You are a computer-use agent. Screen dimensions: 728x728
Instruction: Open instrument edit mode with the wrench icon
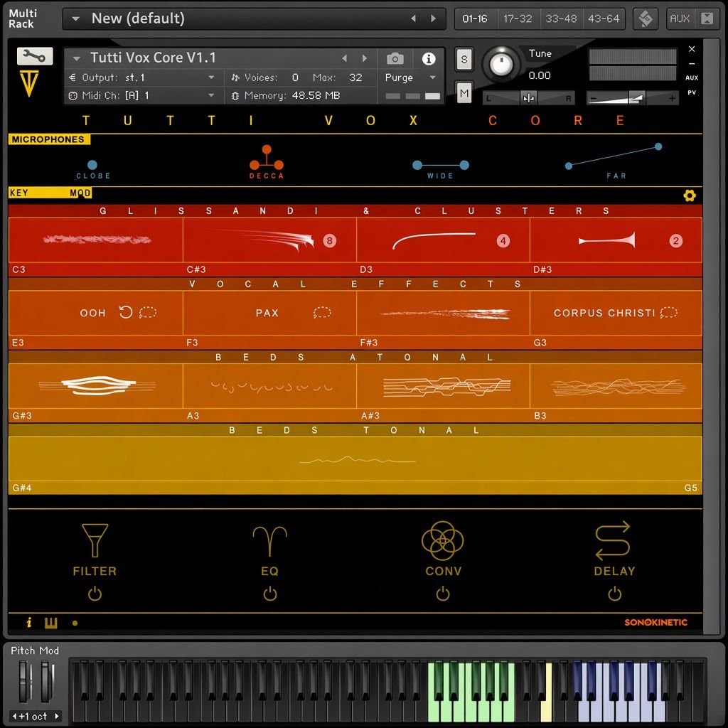coord(35,57)
